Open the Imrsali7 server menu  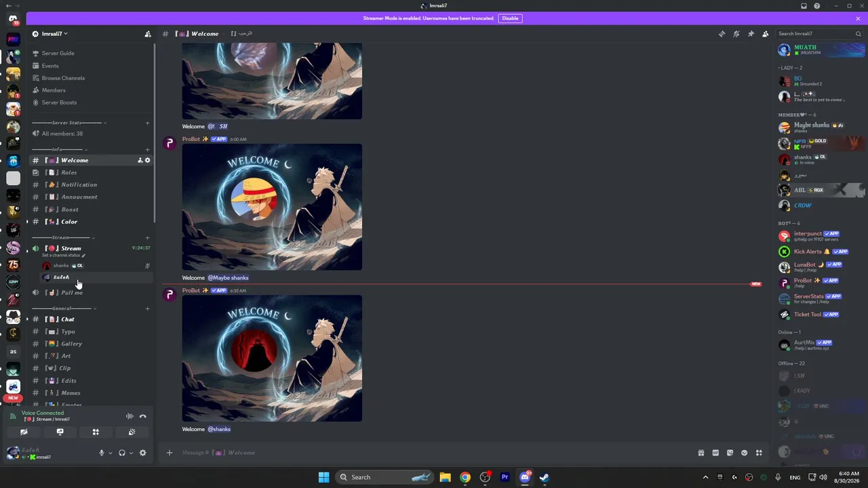click(55, 34)
